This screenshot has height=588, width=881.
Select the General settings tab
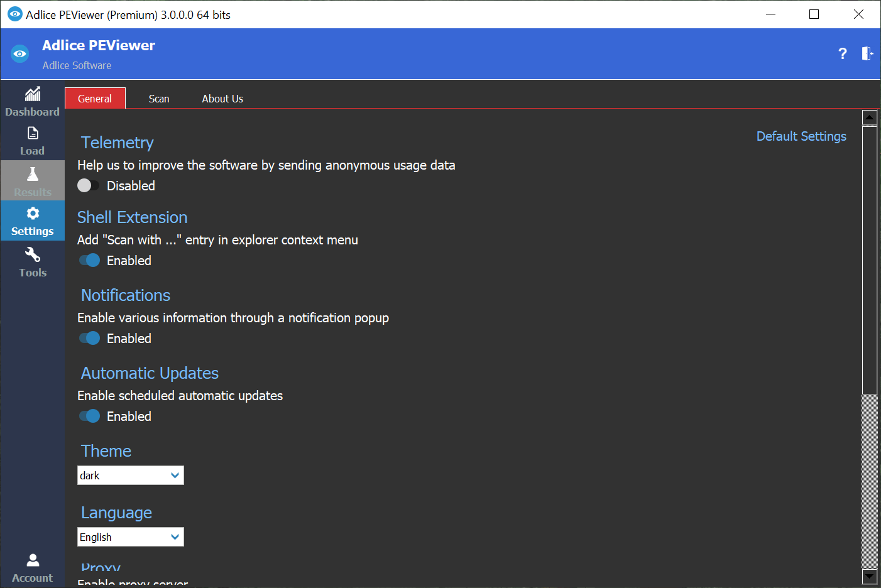click(x=95, y=99)
